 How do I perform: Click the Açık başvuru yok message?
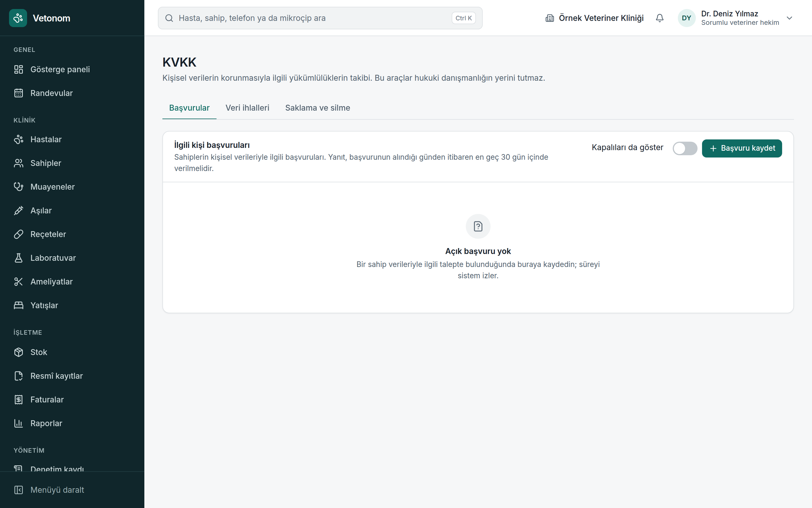click(x=478, y=251)
